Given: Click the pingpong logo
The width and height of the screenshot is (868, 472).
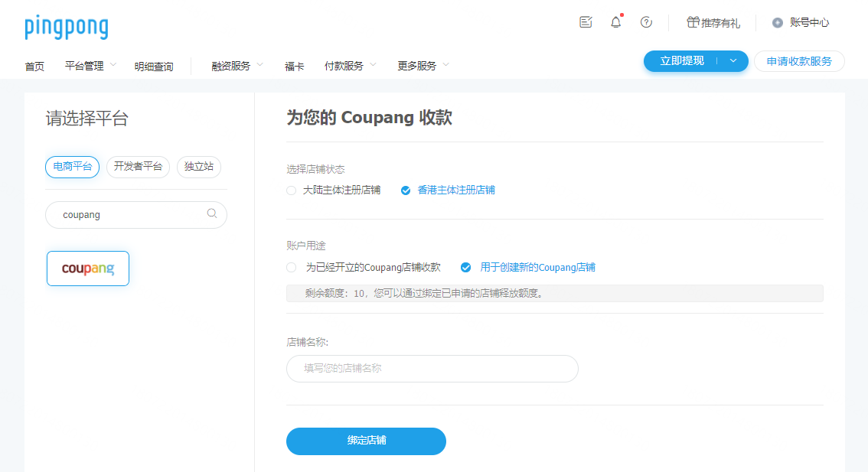Looking at the screenshot, I should click(67, 27).
